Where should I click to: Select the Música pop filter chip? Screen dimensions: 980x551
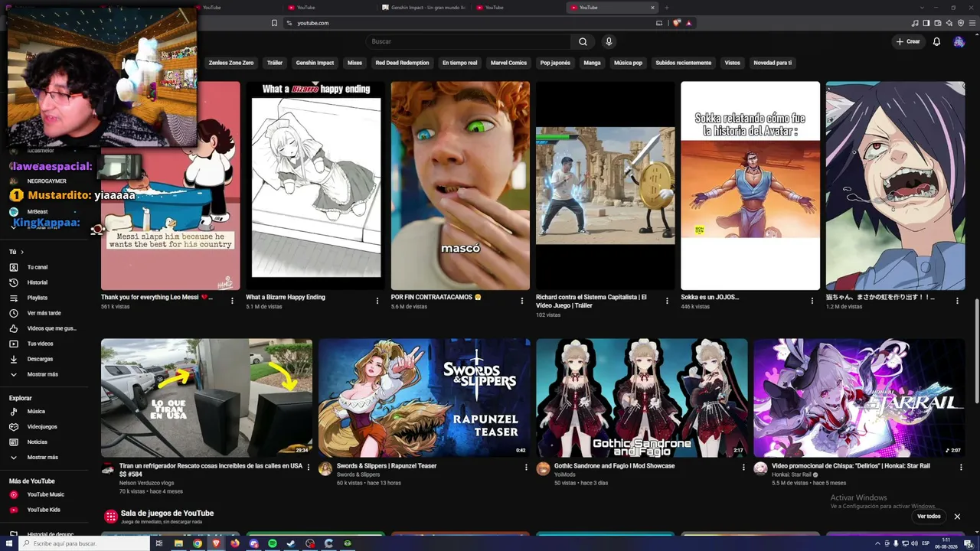[x=628, y=63]
